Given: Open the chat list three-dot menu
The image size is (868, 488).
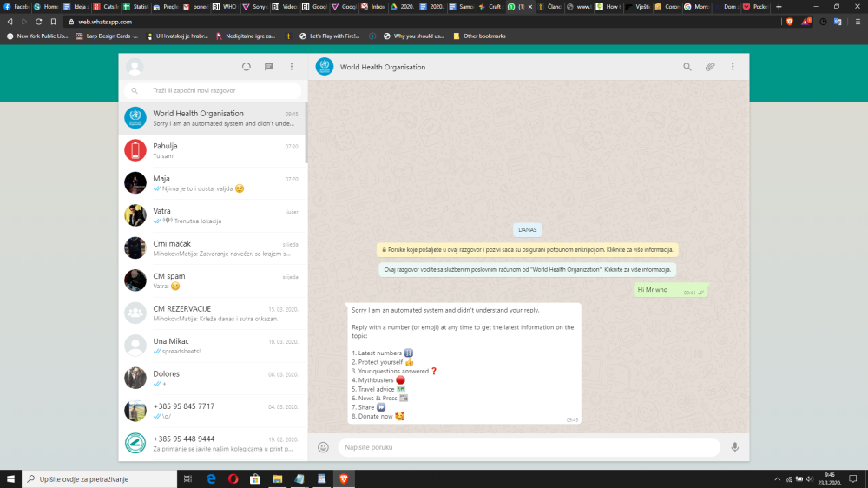Looking at the screenshot, I should point(292,67).
